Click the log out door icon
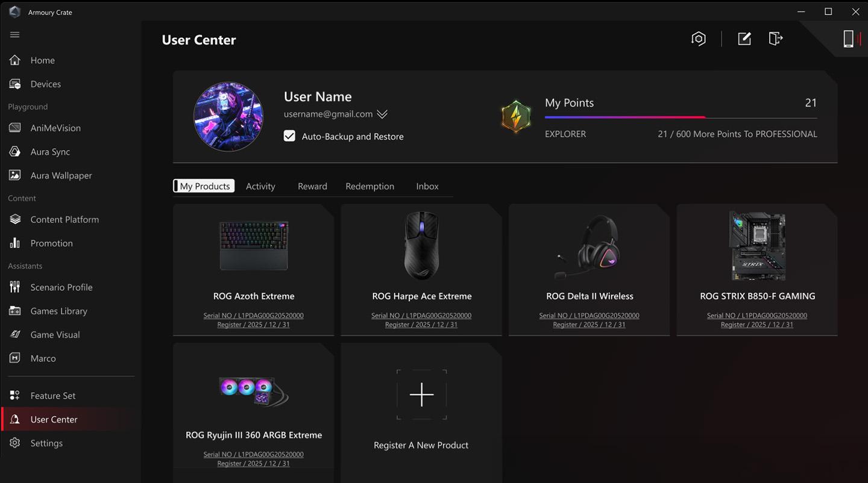 [x=775, y=39]
